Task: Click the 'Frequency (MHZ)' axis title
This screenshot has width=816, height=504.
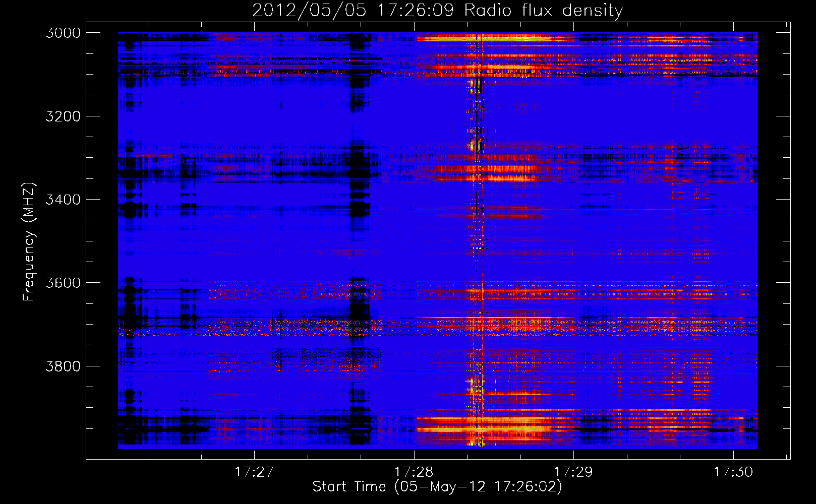Action: click(29, 242)
